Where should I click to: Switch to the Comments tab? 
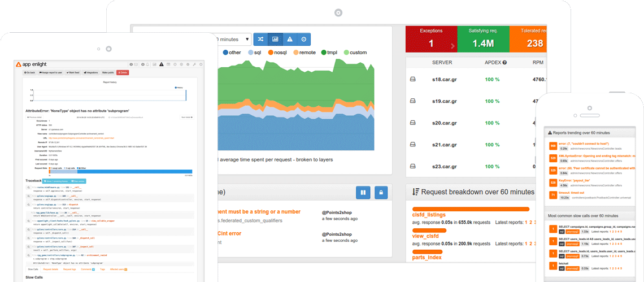pos(88,269)
